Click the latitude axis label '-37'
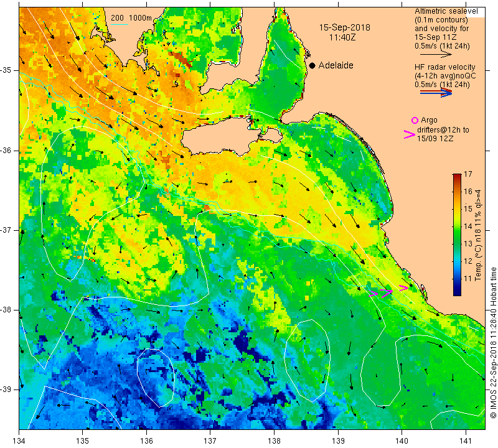This screenshot has width=498, height=448. click(6, 230)
